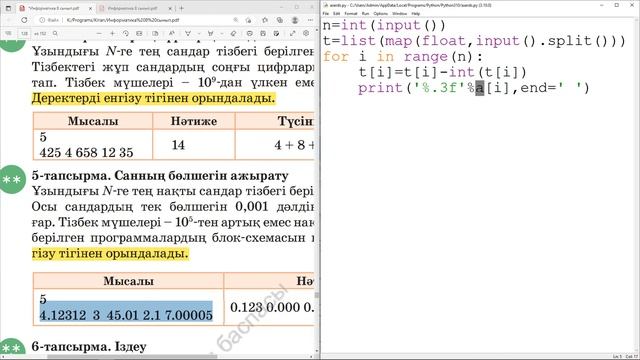Click code line 'for i in range(n):'
Image resolution: width=640 pixels, height=360 pixels.
403,56
